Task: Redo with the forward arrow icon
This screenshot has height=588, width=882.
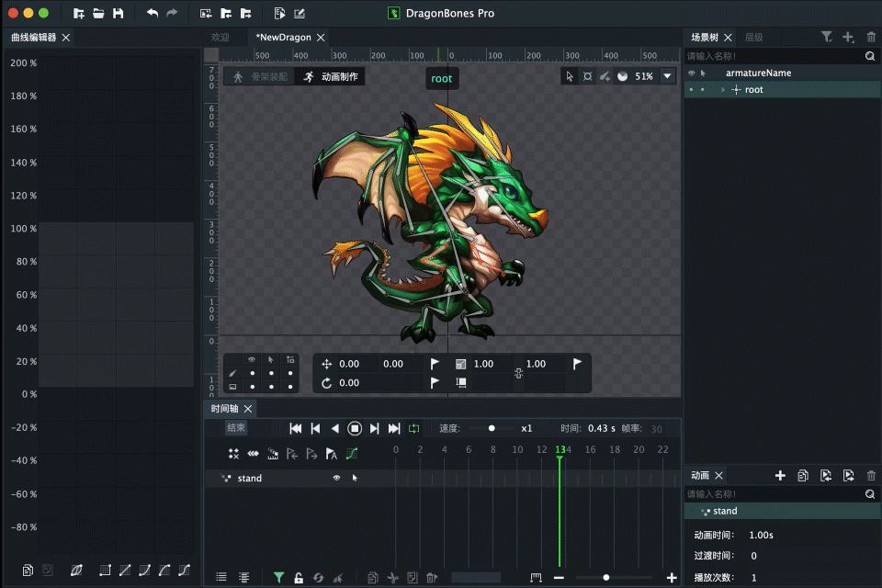Action: point(172,13)
